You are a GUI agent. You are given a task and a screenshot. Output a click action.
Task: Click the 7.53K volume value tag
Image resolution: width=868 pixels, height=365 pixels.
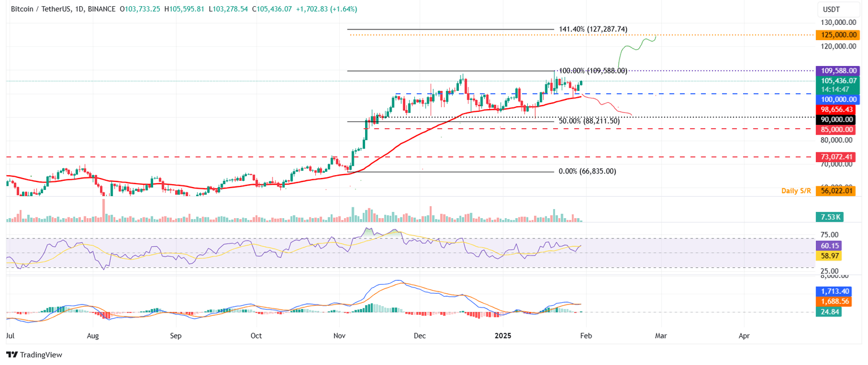[828, 216]
